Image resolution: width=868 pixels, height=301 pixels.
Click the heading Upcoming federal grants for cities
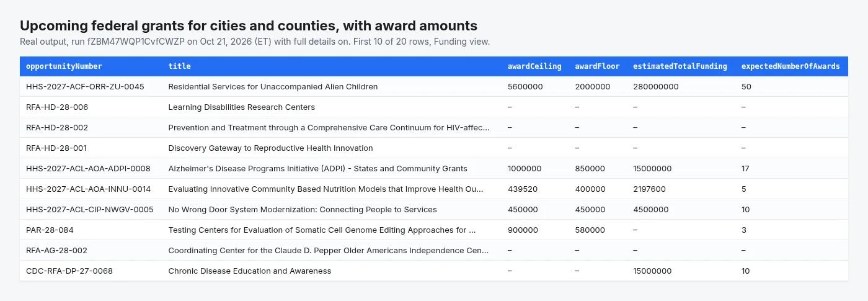[249, 25]
